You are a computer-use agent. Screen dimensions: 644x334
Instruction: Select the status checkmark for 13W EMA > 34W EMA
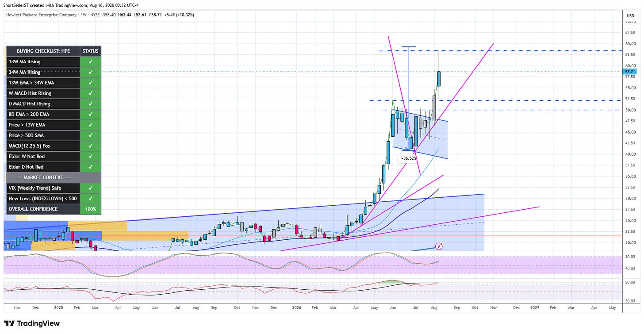(x=91, y=83)
